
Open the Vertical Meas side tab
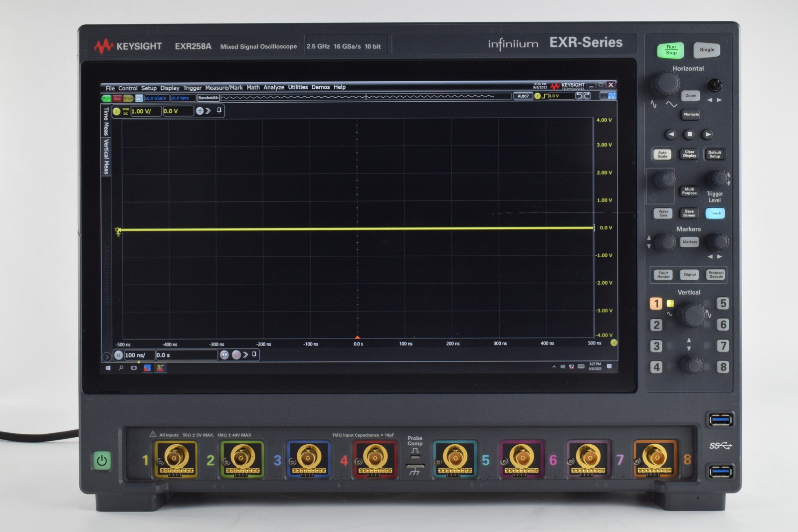[x=106, y=157]
